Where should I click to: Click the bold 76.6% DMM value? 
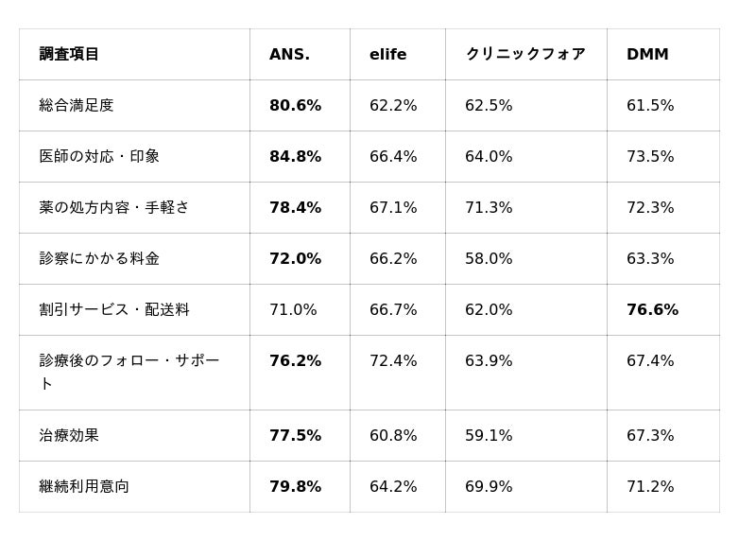[x=652, y=310]
